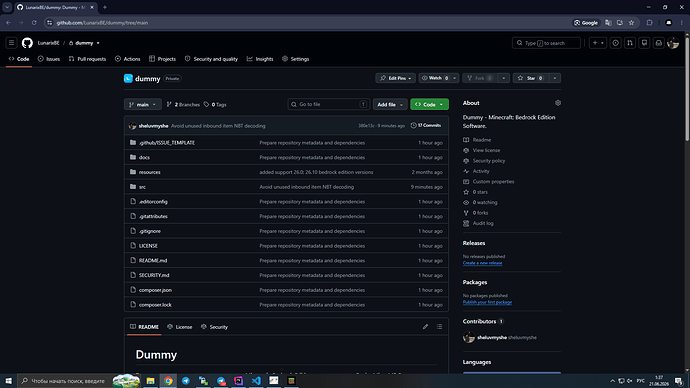Open the README outline list icon
This screenshot has width=690, height=388.
click(x=439, y=327)
